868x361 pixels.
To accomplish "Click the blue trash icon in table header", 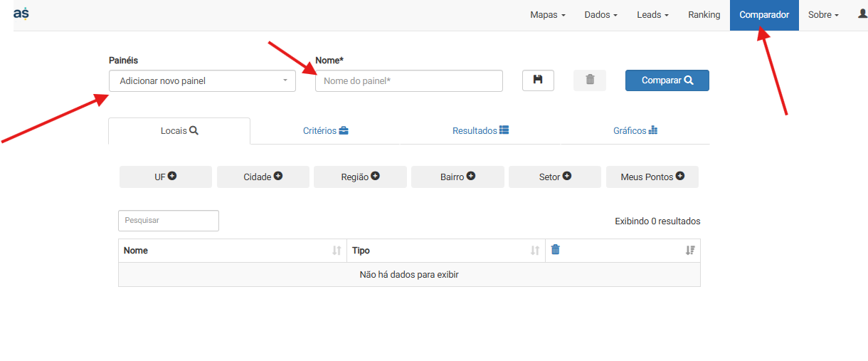I will [556, 250].
